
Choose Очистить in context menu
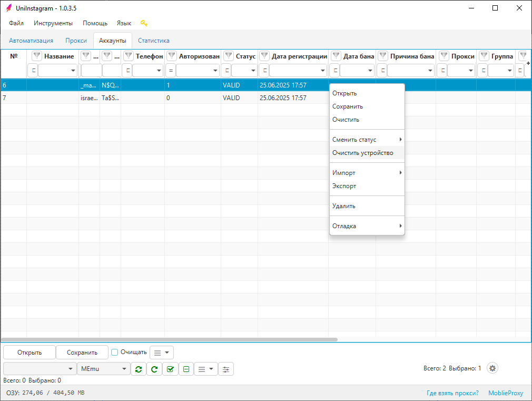(367, 120)
